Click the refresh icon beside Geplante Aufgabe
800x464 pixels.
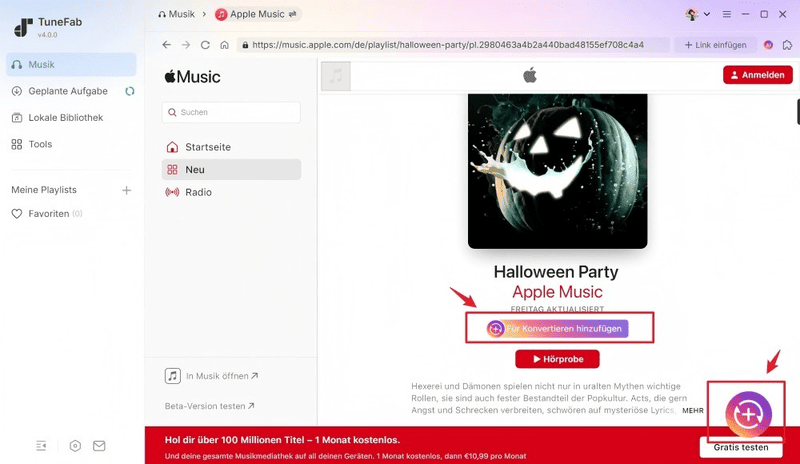[130, 91]
